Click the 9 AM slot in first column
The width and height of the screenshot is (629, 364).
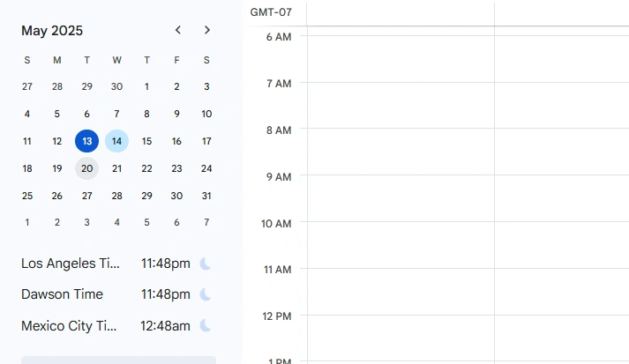click(x=400, y=198)
